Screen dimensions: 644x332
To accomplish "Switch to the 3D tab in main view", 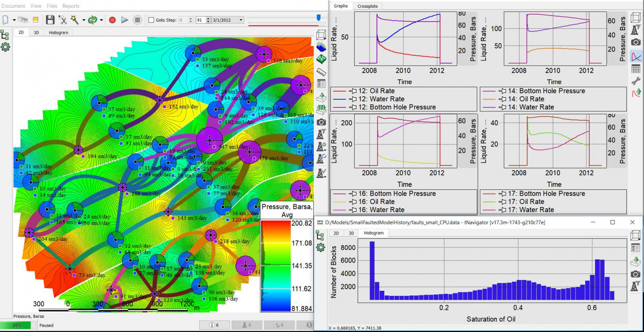I will tap(36, 32).
